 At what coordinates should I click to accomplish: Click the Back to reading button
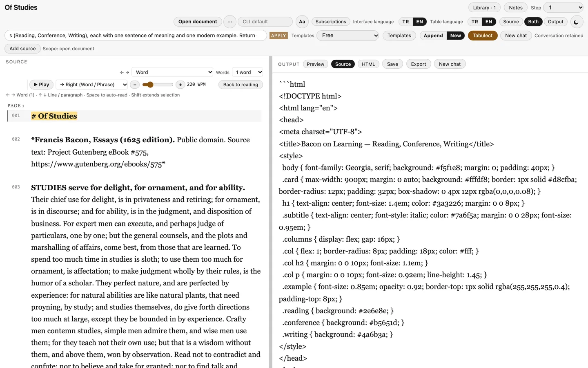[x=241, y=85]
